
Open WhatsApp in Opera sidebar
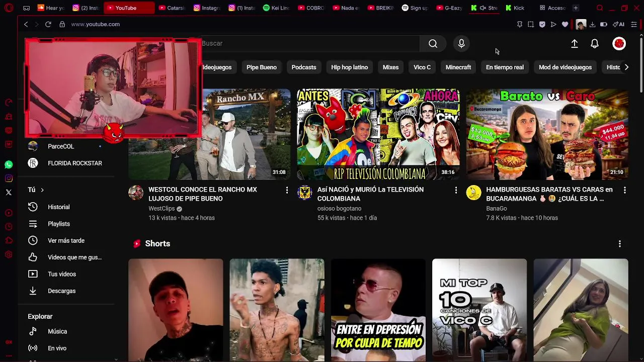[9, 164]
